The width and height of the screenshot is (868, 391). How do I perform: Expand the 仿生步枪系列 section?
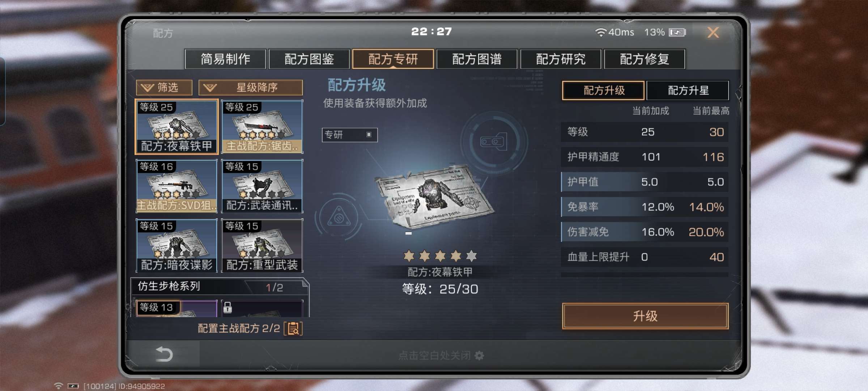220,287
